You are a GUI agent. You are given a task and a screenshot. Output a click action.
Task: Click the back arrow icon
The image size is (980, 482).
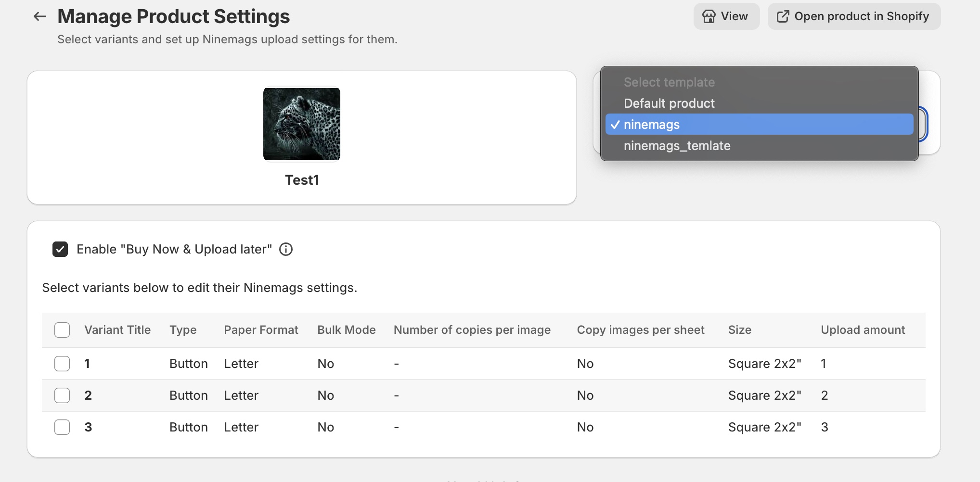pyautogui.click(x=39, y=17)
